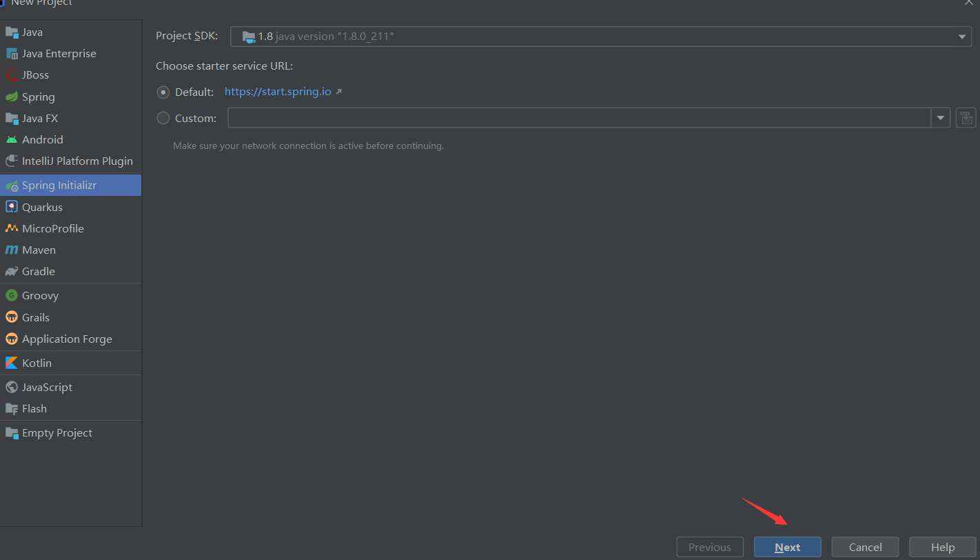Click the Maven m icon

click(11, 250)
